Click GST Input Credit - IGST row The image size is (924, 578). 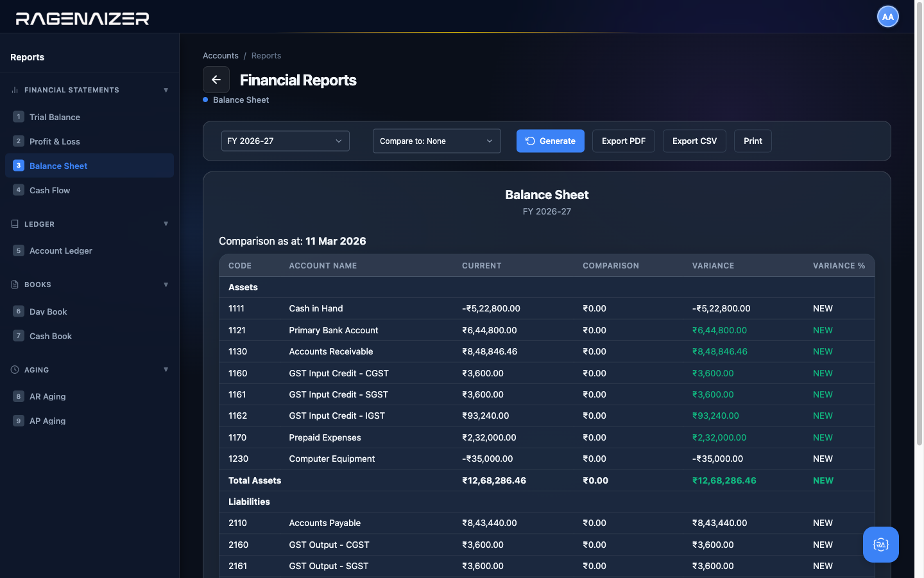coord(547,416)
